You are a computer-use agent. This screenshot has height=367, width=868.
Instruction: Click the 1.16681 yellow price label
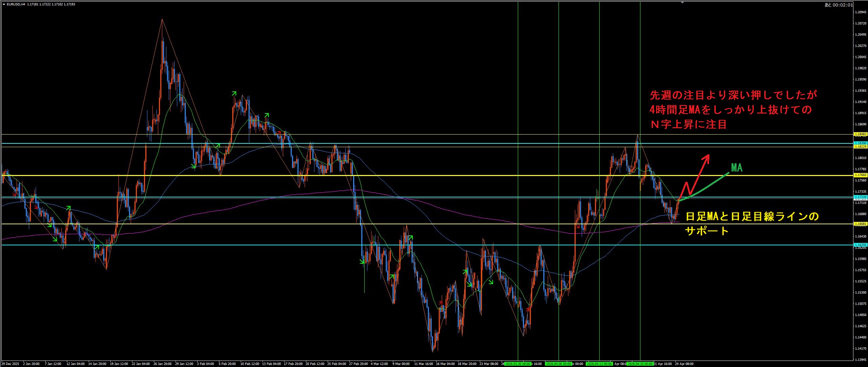(861, 224)
